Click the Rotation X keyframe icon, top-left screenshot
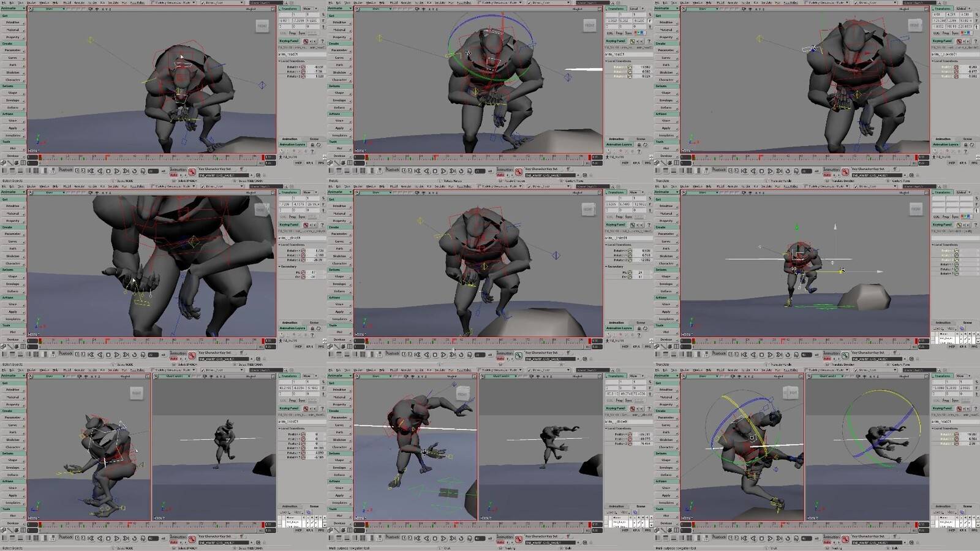The height and width of the screenshot is (551, 980). click(x=303, y=67)
